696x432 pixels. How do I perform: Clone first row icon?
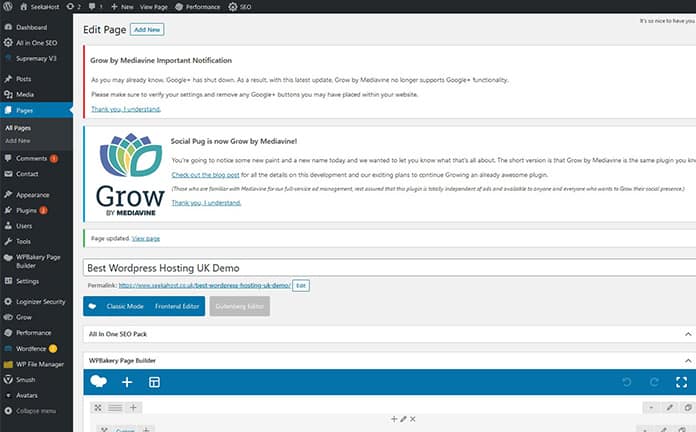pyautogui.click(x=688, y=408)
